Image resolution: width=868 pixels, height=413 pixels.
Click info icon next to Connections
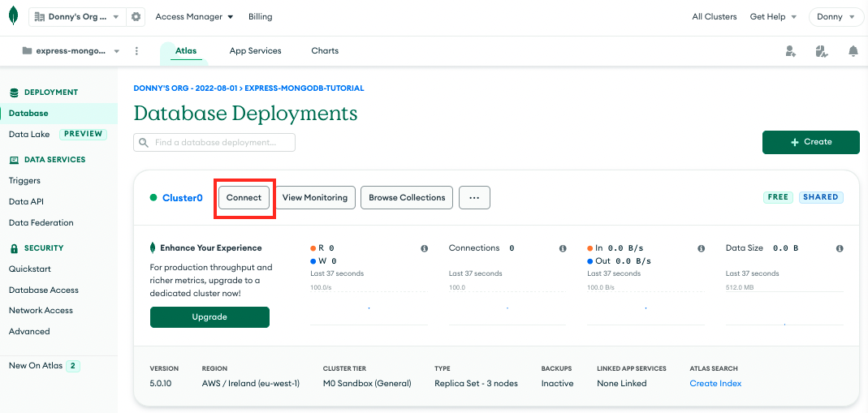[563, 248]
